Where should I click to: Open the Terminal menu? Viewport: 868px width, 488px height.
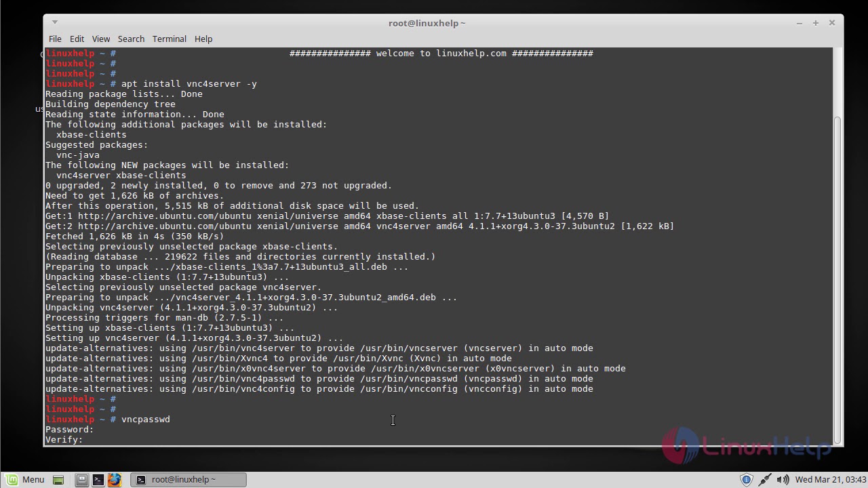(x=169, y=39)
